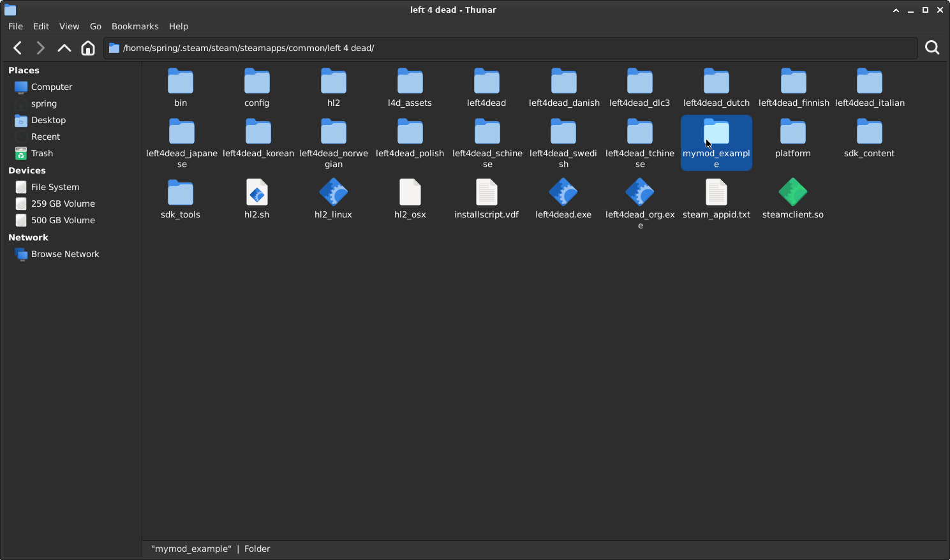
Task: Open the search magnifier icon
Action: point(931,48)
